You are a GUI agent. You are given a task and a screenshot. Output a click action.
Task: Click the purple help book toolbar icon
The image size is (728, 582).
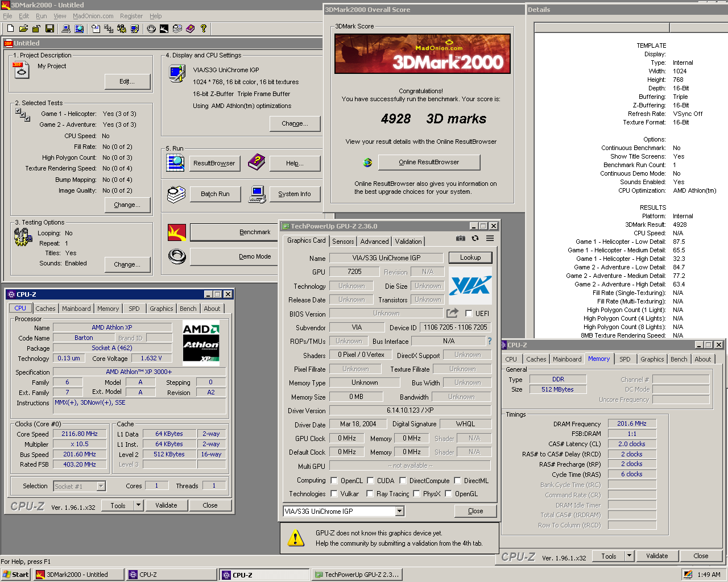point(190,28)
